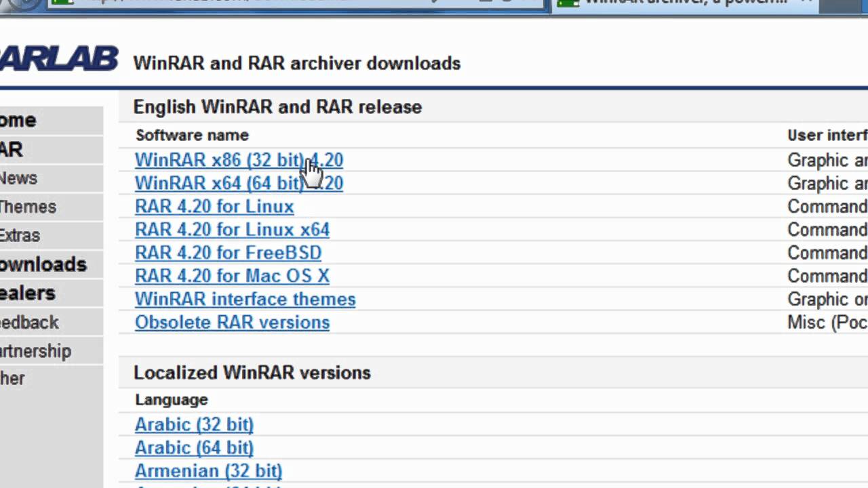The image size is (868, 488).
Task: Click the 'User interf' column header
Action: click(x=827, y=135)
